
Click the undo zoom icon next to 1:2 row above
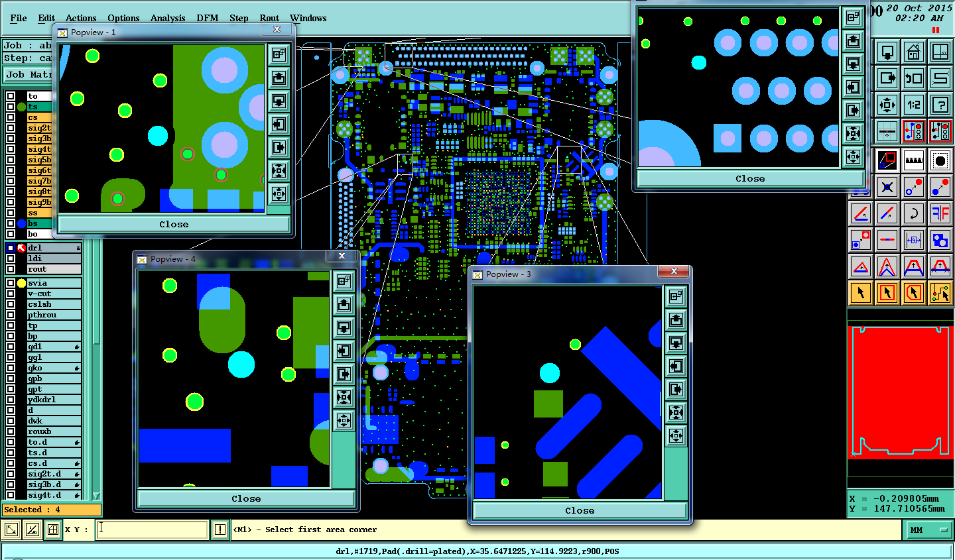pos(913,78)
